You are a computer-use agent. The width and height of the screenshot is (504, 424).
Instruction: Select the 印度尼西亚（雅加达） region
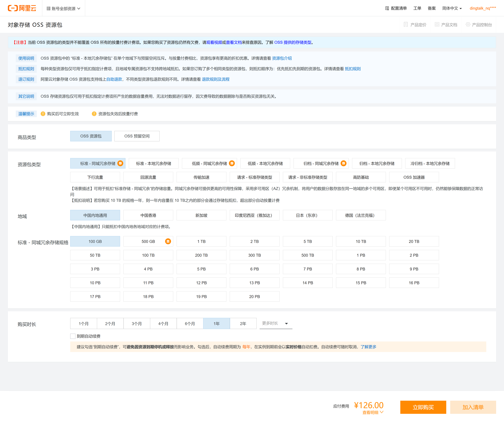click(x=254, y=215)
